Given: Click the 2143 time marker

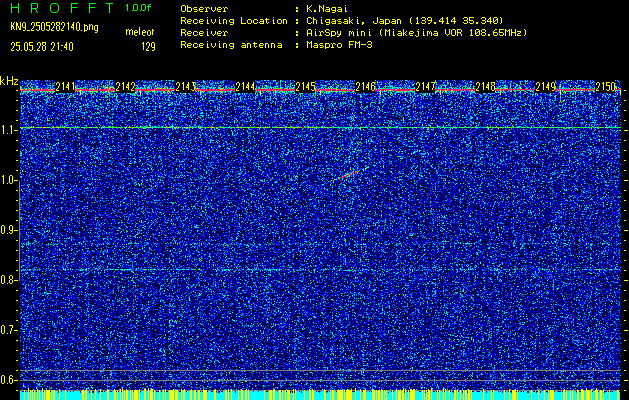Looking at the screenshot, I should (x=185, y=87).
